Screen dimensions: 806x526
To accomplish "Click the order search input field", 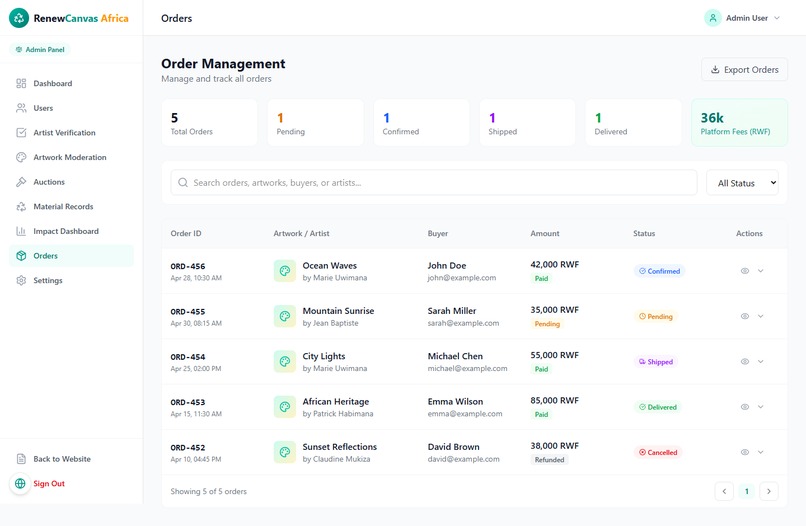I will (434, 183).
